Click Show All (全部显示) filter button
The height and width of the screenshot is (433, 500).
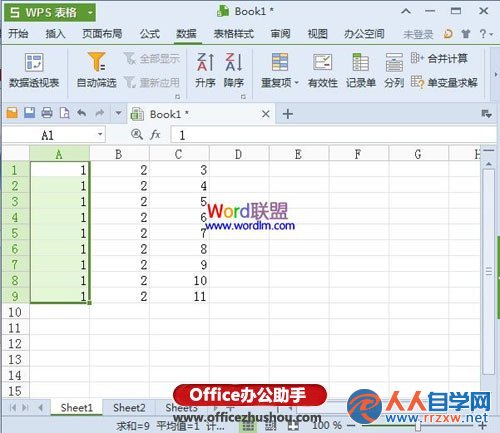point(152,59)
